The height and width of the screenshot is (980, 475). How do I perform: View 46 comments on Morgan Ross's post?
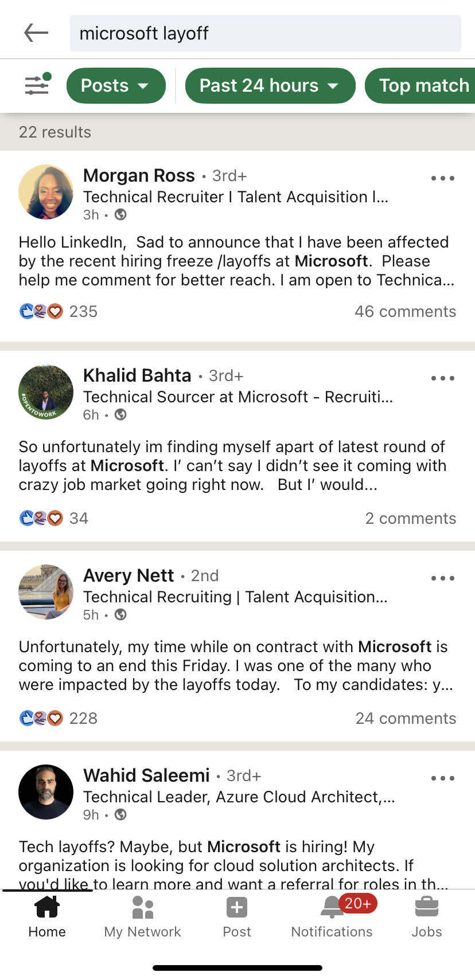pos(406,311)
